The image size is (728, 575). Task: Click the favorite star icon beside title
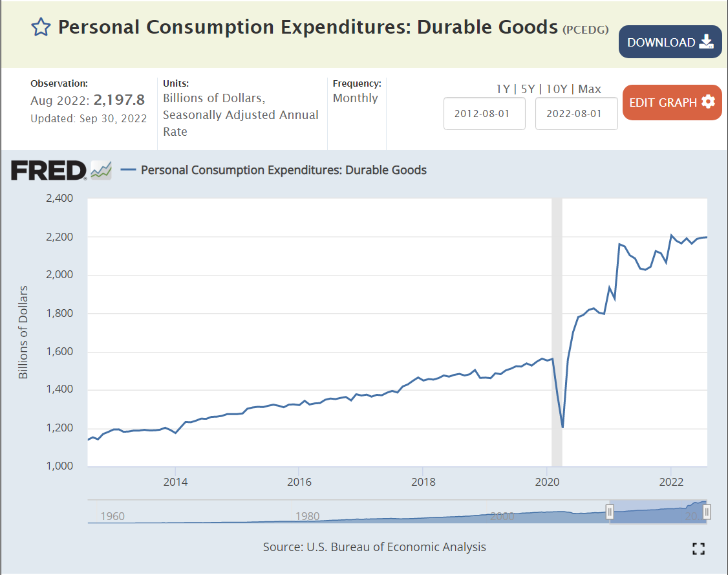pos(41,27)
